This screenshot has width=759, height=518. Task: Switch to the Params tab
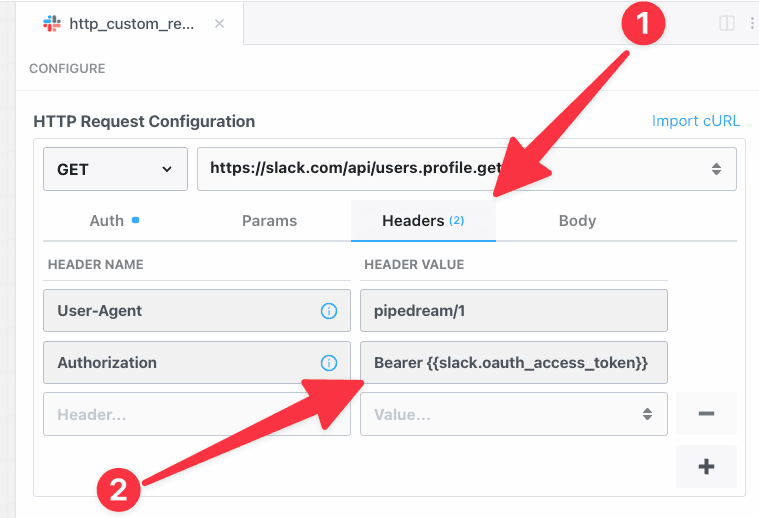coord(269,221)
